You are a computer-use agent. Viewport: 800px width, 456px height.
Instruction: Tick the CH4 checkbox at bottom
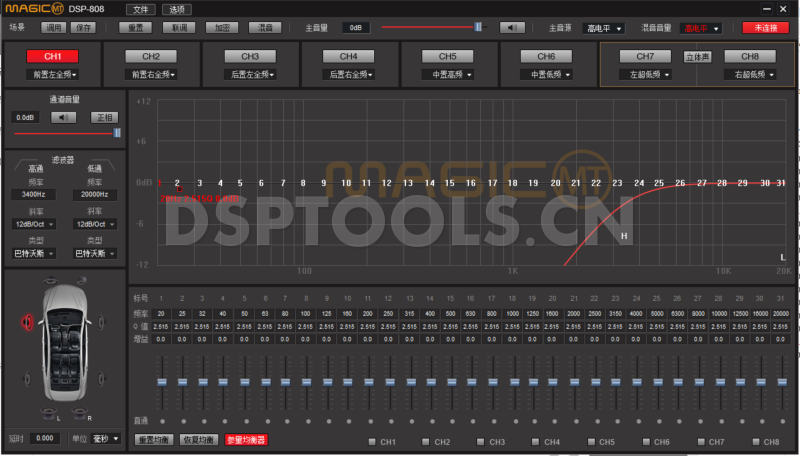pyautogui.click(x=537, y=442)
